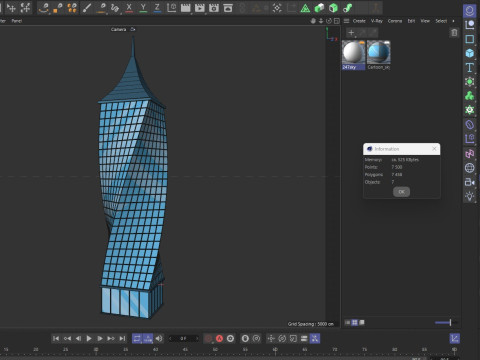Click Render View clapperboard icon
The width and height of the screenshot is (480, 360).
pyautogui.click(x=185, y=8)
